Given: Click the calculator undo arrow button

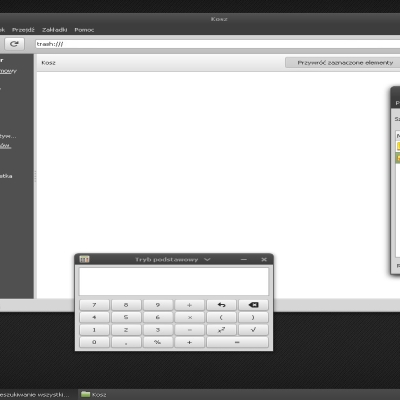Looking at the screenshot, I should point(221,305).
